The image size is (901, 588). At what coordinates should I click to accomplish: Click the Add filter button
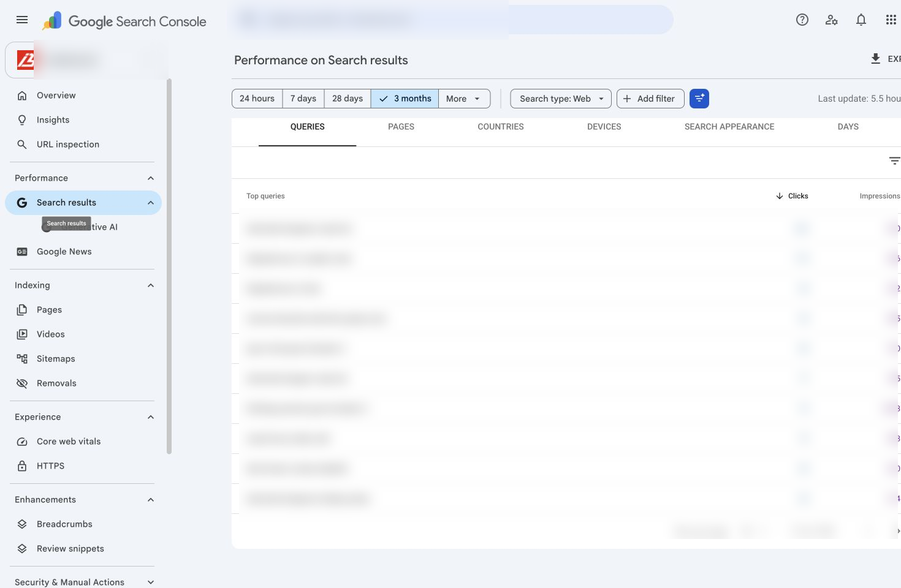pyautogui.click(x=650, y=99)
